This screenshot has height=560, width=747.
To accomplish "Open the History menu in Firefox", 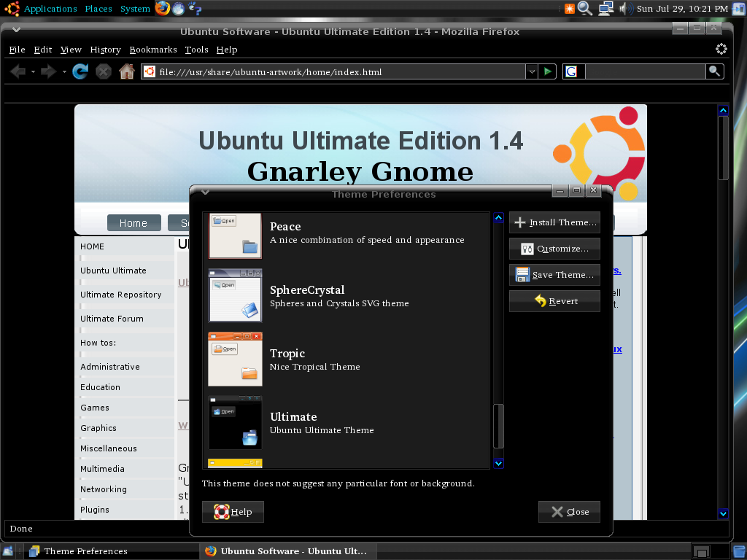I will coord(105,50).
